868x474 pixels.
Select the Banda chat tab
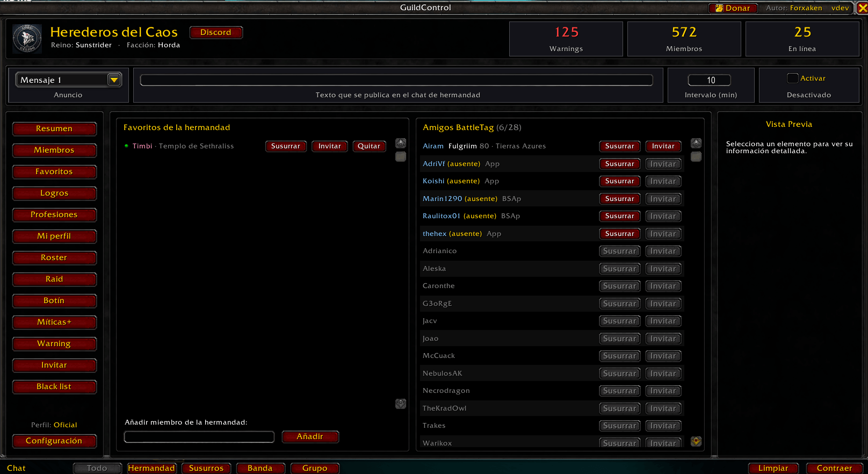[x=260, y=468]
